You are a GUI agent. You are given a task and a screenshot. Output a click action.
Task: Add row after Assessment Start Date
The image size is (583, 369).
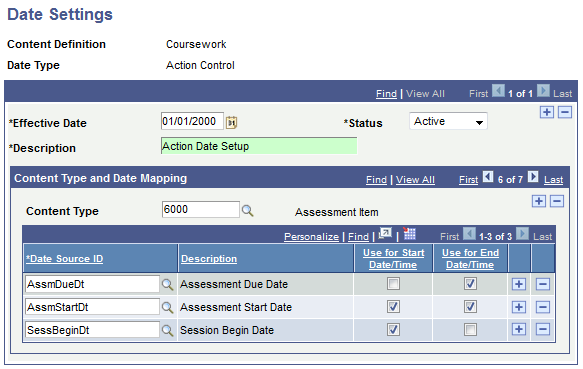click(519, 307)
